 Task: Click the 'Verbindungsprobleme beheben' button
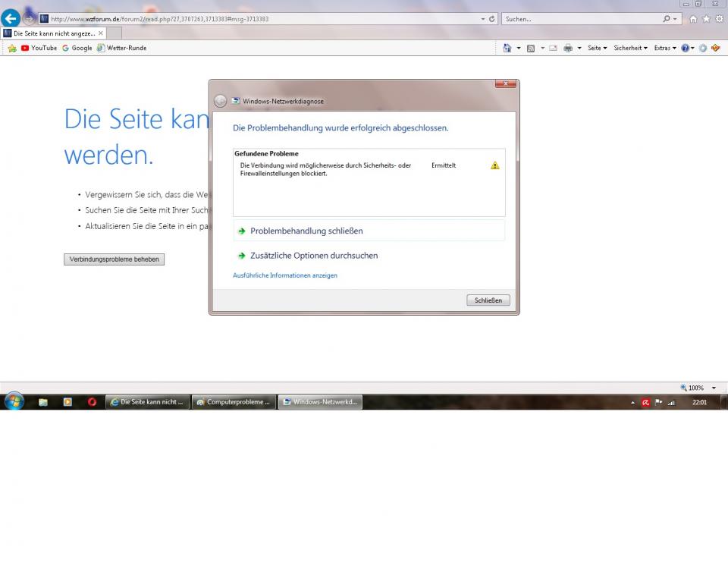(114, 259)
